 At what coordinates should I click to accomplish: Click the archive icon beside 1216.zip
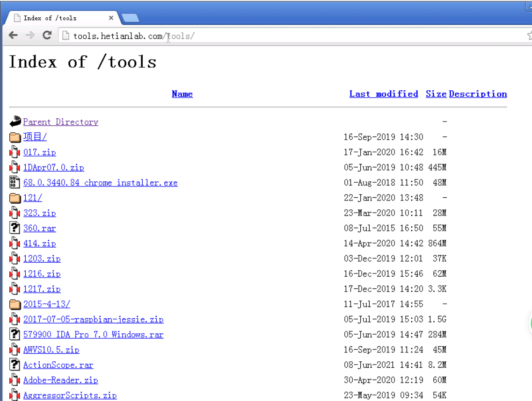[x=15, y=273]
